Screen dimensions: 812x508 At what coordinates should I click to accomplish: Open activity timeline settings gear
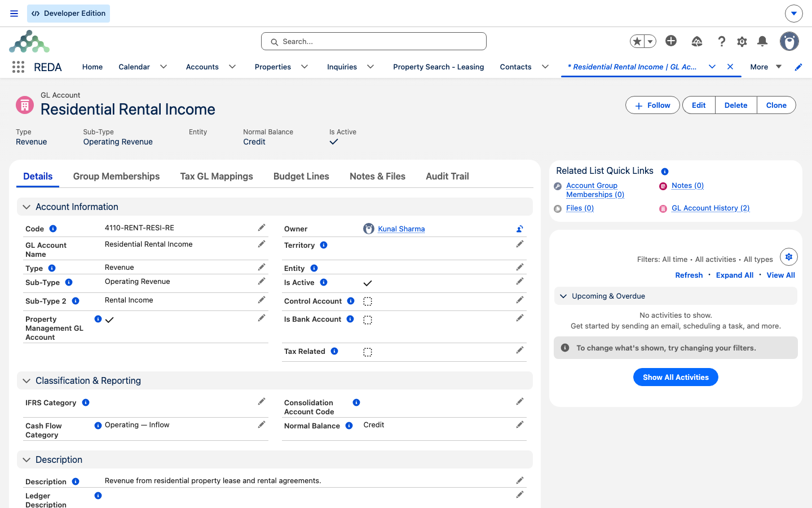click(789, 257)
